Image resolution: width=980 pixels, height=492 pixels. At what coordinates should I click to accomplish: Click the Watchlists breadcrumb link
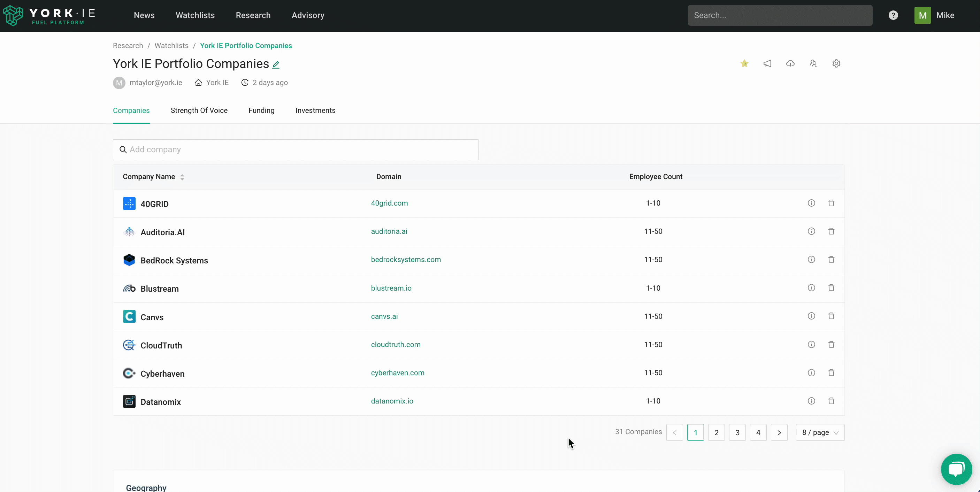point(171,46)
